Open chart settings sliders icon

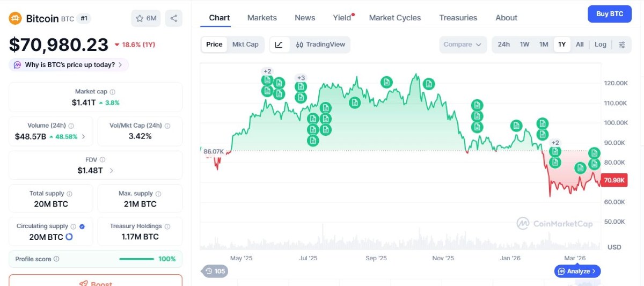(x=622, y=45)
